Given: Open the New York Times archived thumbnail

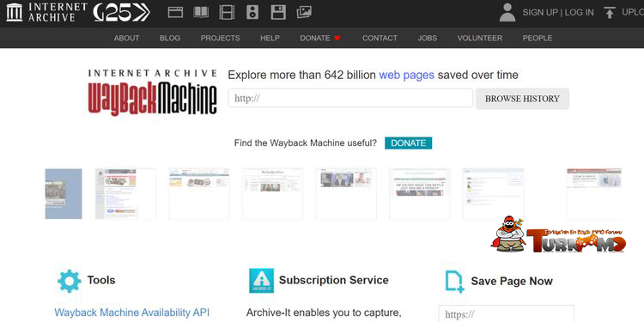Looking at the screenshot, I should [x=272, y=193].
